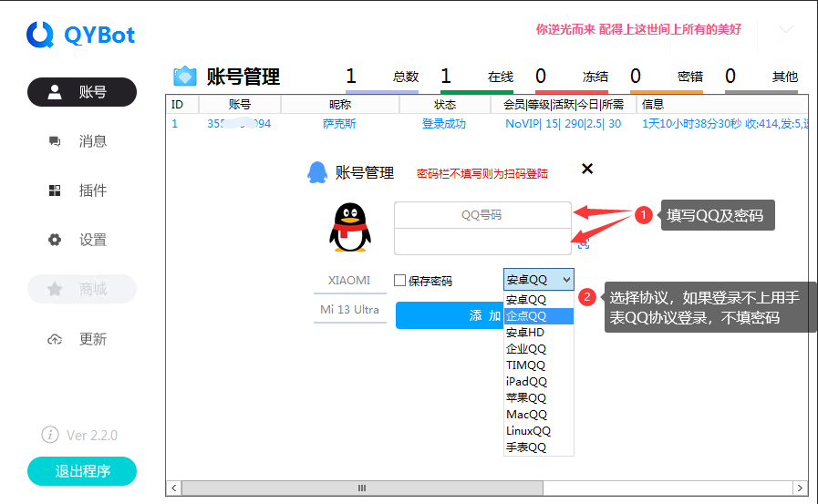Select the account row nickname 萨克斯
The height and width of the screenshot is (504, 818).
coord(339,124)
